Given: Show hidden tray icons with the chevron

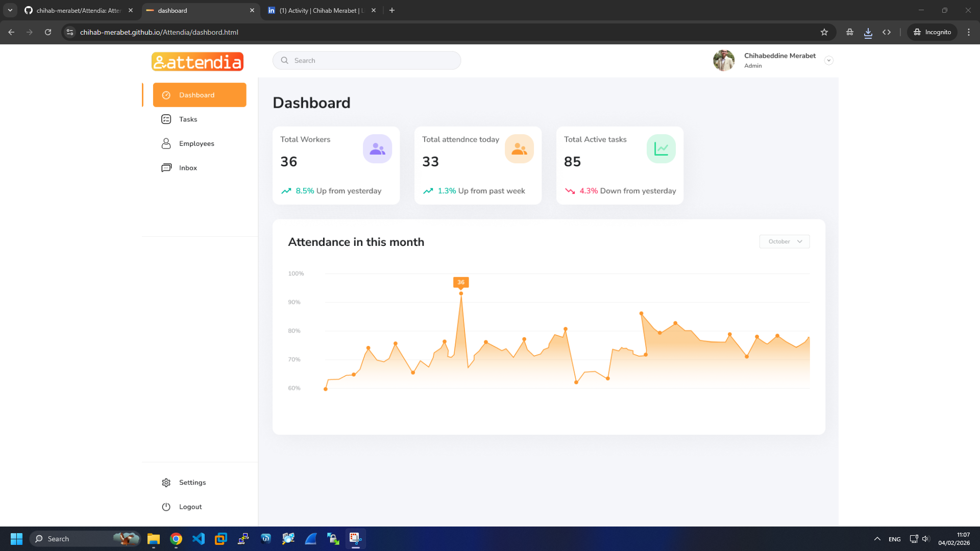Looking at the screenshot, I should (877, 539).
